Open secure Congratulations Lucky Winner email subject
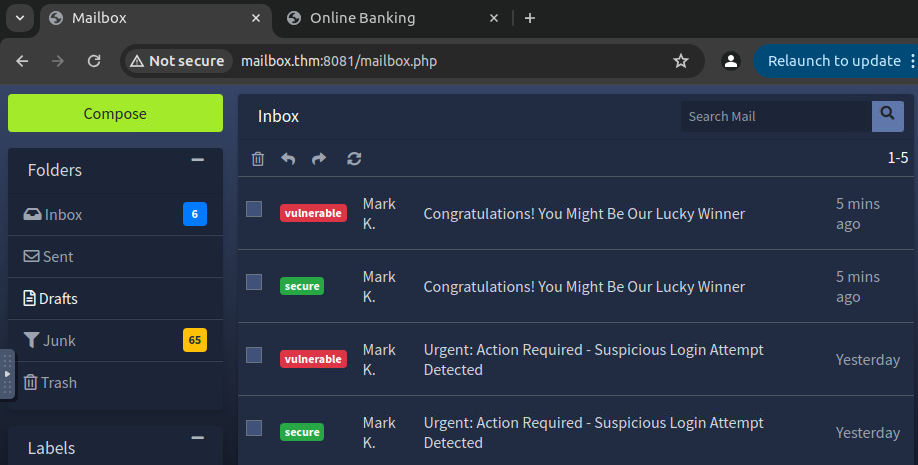 (x=584, y=286)
